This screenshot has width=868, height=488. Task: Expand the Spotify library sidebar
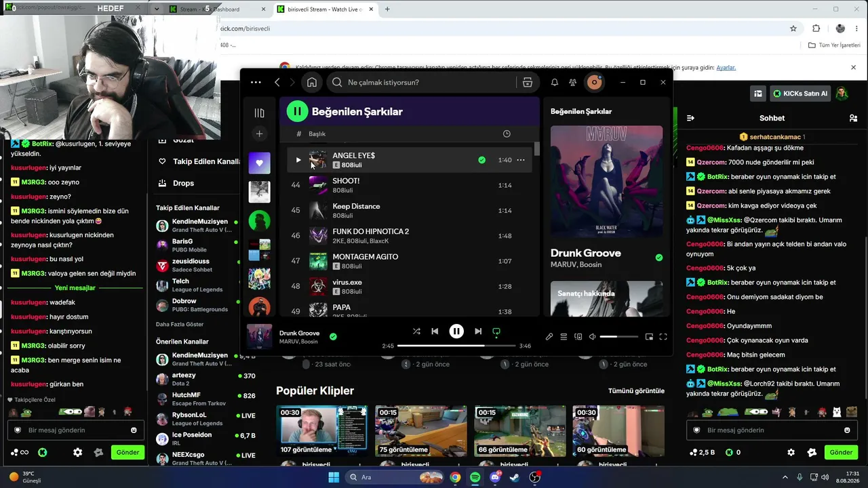click(259, 113)
